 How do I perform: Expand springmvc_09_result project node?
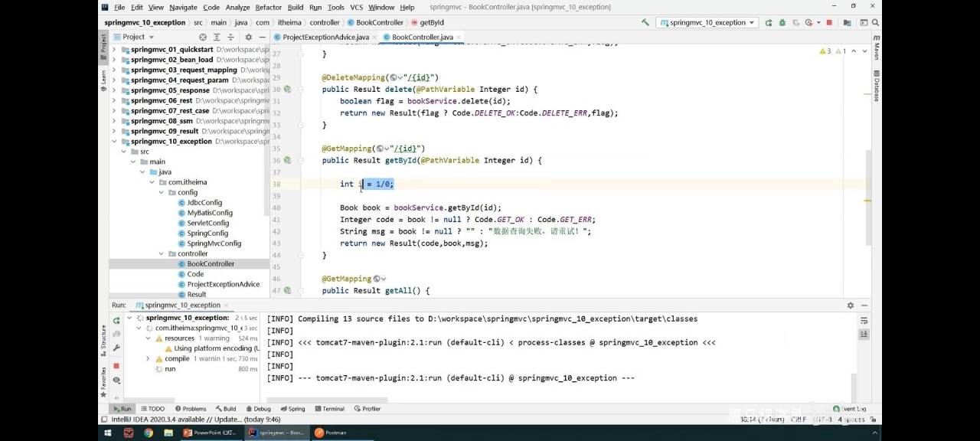coord(115,131)
